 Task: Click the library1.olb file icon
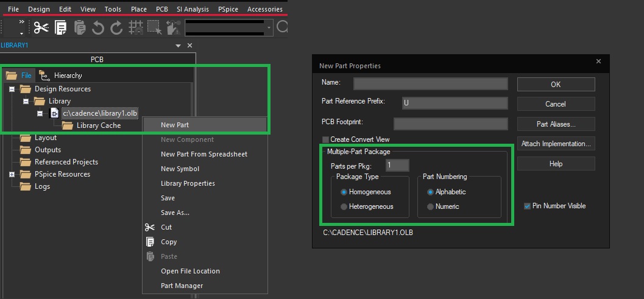click(54, 113)
